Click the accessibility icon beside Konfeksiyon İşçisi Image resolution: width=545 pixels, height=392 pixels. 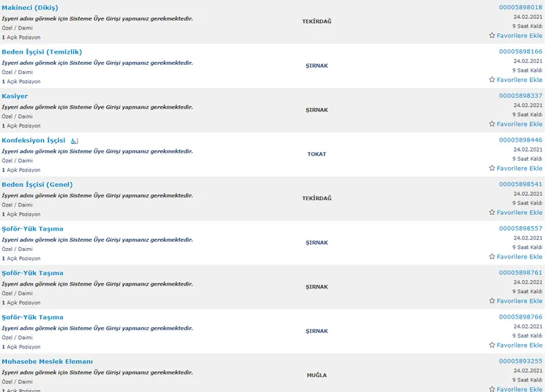coord(75,140)
